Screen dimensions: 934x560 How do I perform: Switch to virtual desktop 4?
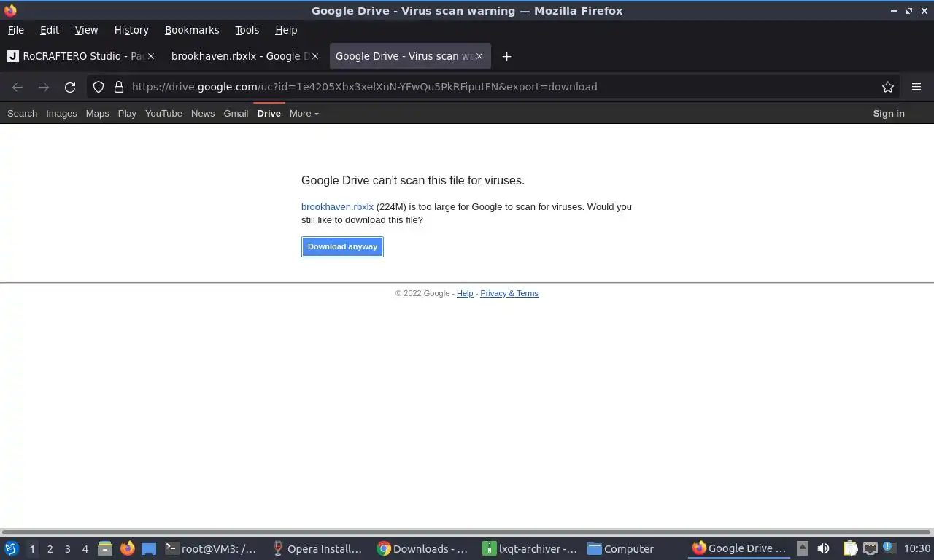(x=85, y=549)
